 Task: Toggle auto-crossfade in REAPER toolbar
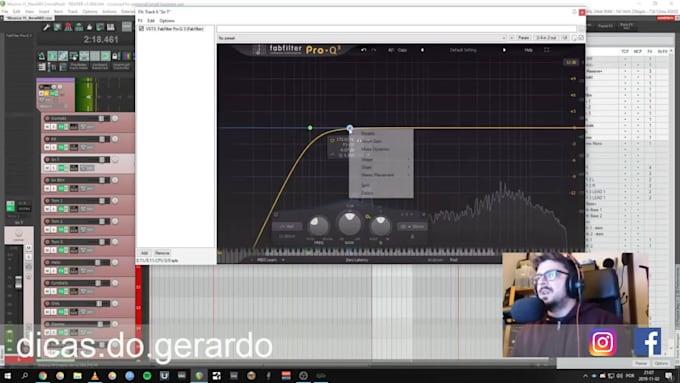coord(52,56)
